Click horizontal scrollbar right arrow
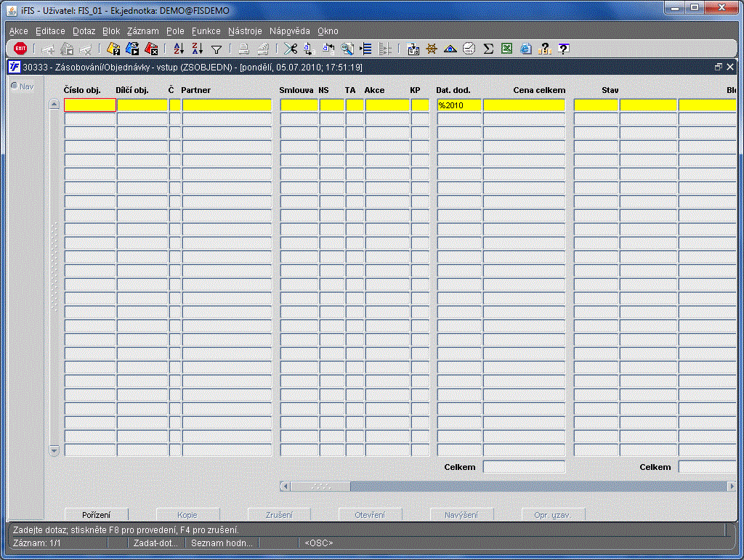This screenshot has width=744, height=560. [731, 486]
